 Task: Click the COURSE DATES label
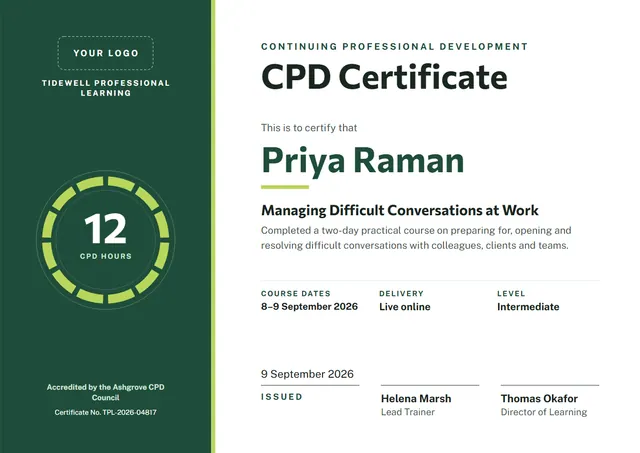click(296, 293)
